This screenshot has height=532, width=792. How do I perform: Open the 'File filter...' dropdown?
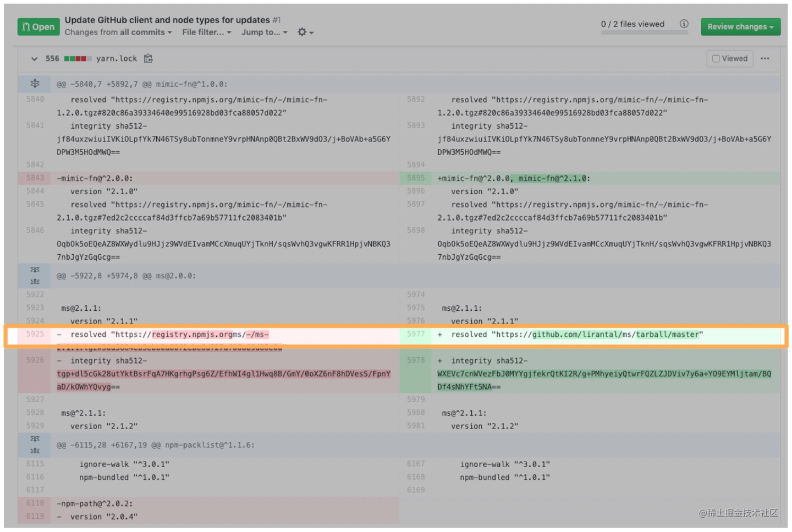[x=207, y=32]
